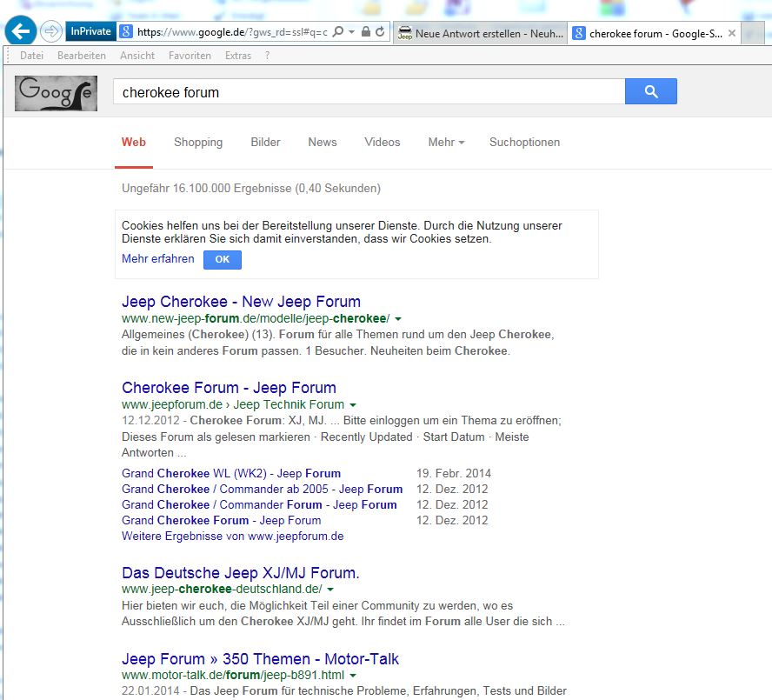This screenshot has height=700, width=772.
Task: Open the Extras menu
Action: [x=237, y=56]
